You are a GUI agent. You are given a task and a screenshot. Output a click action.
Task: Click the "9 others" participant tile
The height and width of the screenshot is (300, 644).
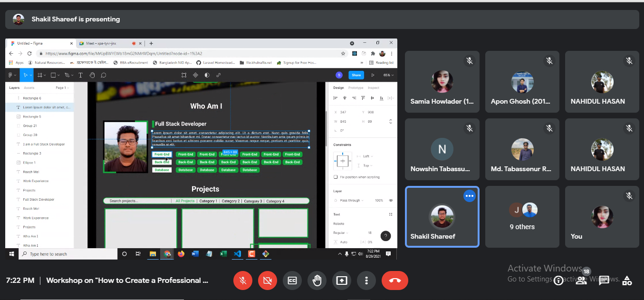click(522, 217)
